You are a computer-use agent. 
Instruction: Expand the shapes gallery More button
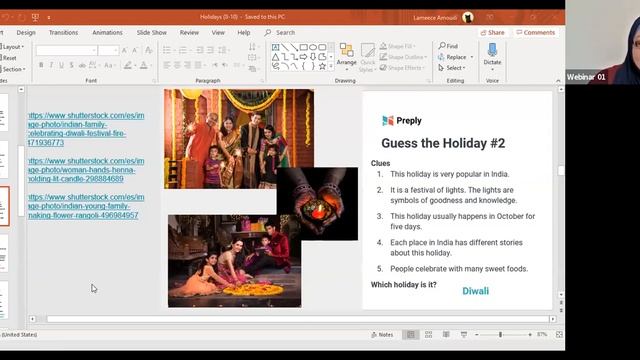click(x=331, y=66)
